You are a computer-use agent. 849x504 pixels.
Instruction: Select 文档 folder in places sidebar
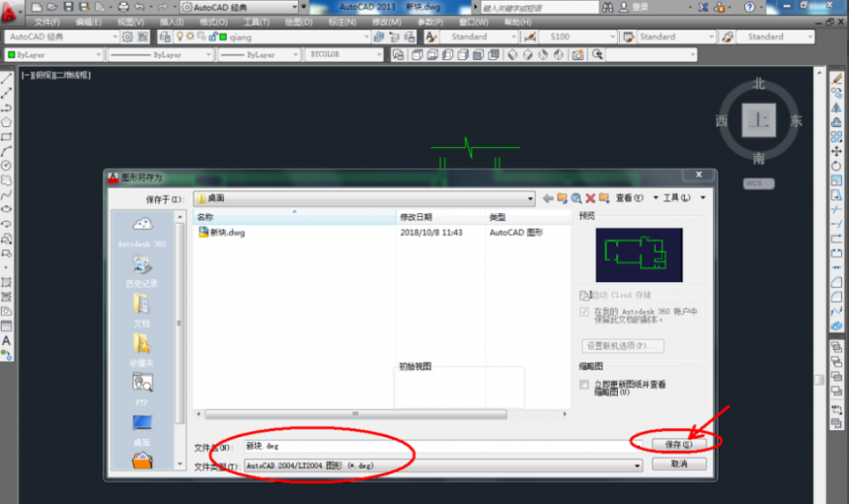pyautogui.click(x=141, y=312)
